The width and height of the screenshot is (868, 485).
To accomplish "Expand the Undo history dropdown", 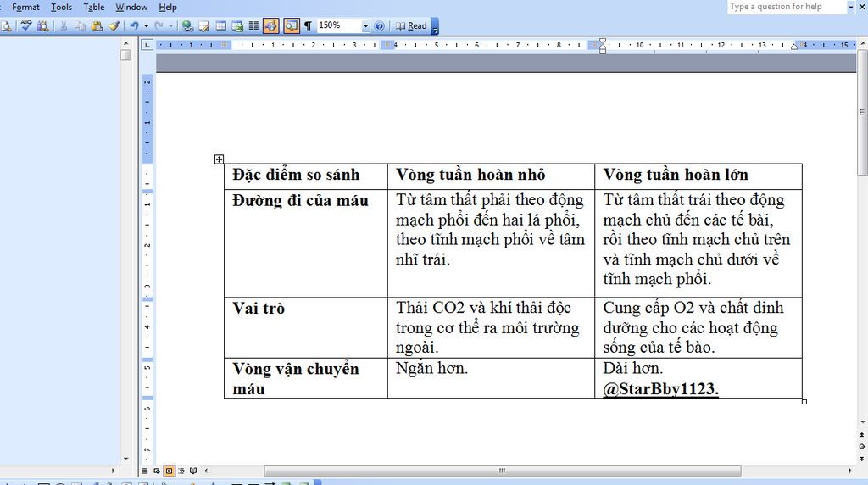I will [146, 25].
